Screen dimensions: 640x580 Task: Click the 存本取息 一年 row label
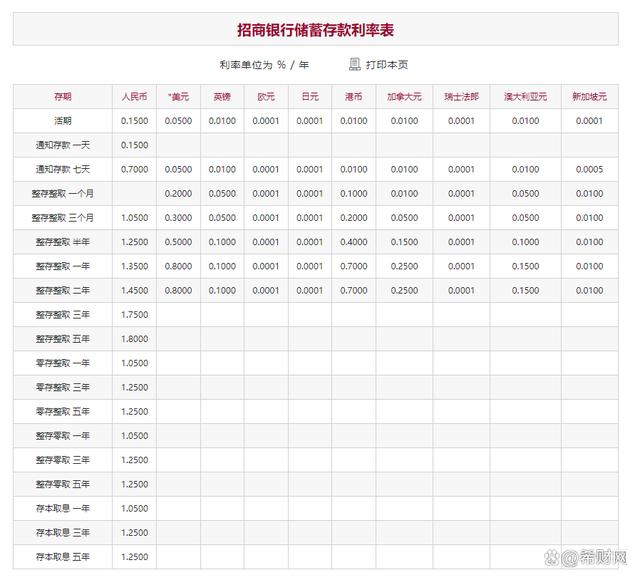pos(63,509)
